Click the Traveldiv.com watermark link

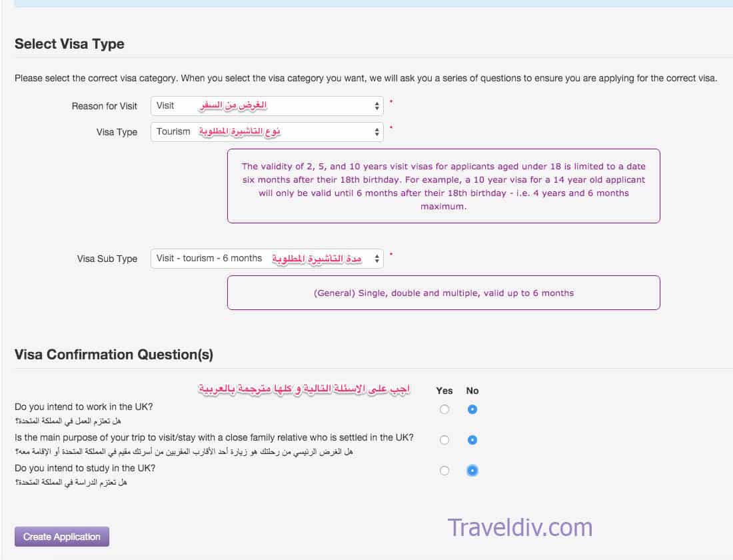point(520,528)
